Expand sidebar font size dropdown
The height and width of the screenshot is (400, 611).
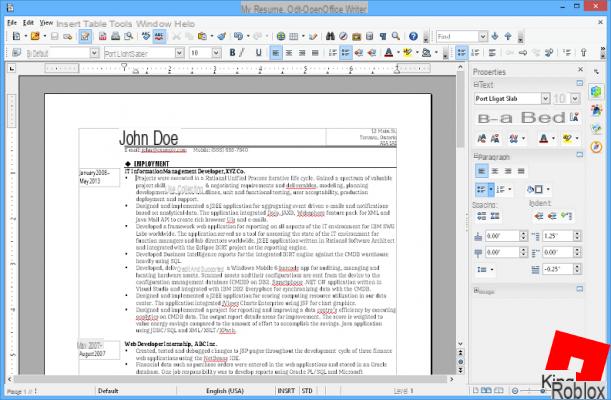(x=575, y=99)
